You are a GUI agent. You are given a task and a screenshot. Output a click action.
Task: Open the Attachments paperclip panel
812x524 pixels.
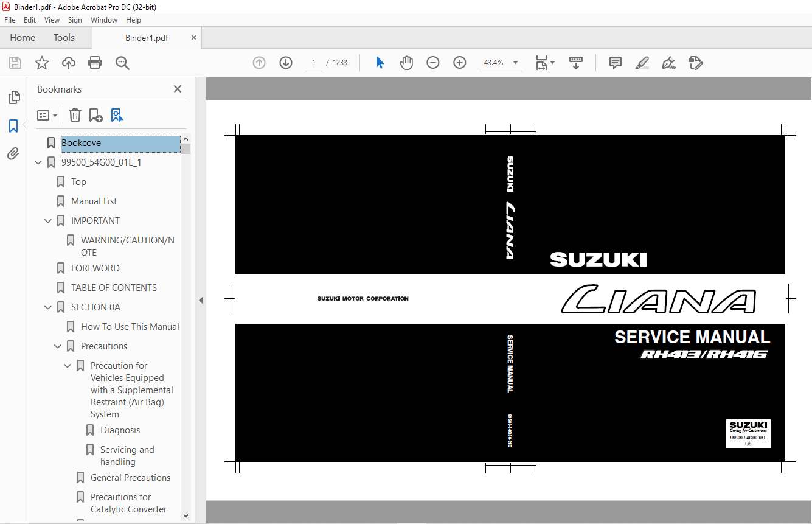tap(13, 153)
